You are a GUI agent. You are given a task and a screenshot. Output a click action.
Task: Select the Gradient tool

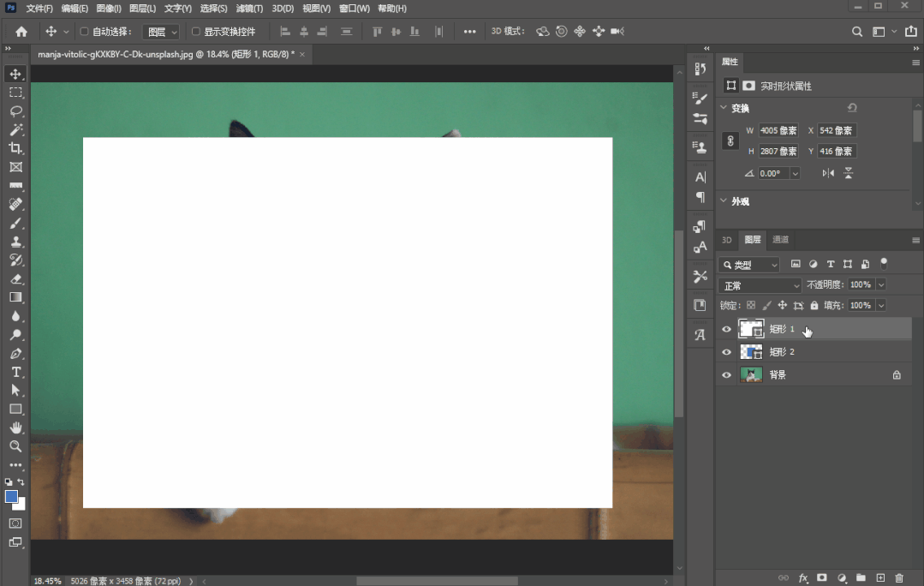click(x=16, y=297)
